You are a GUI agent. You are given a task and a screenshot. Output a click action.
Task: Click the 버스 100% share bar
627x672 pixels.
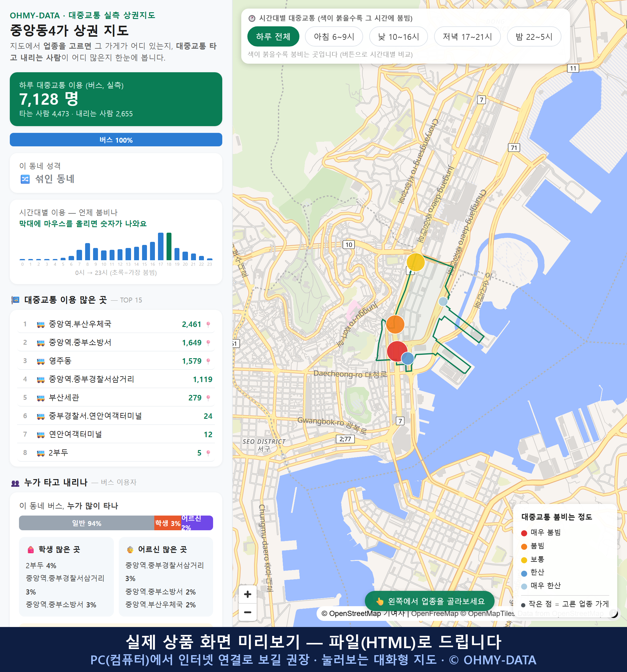pyautogui.click(x=116, y=140)
